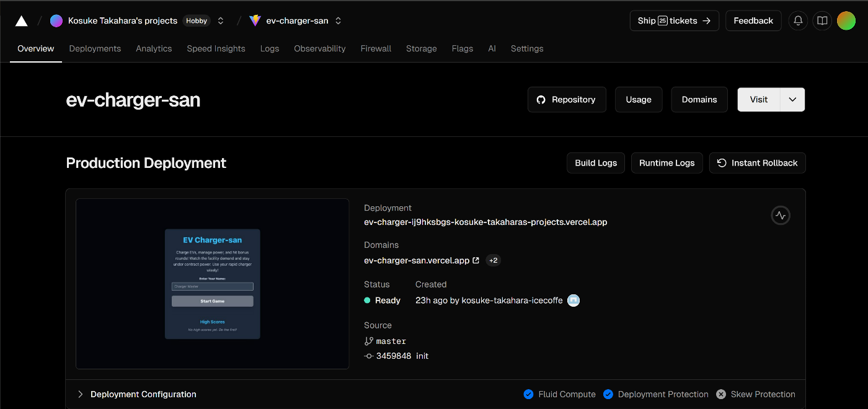Viewport: 868px width, 409px height.
Task: Open the AI tab
Action: coord(492,48)
